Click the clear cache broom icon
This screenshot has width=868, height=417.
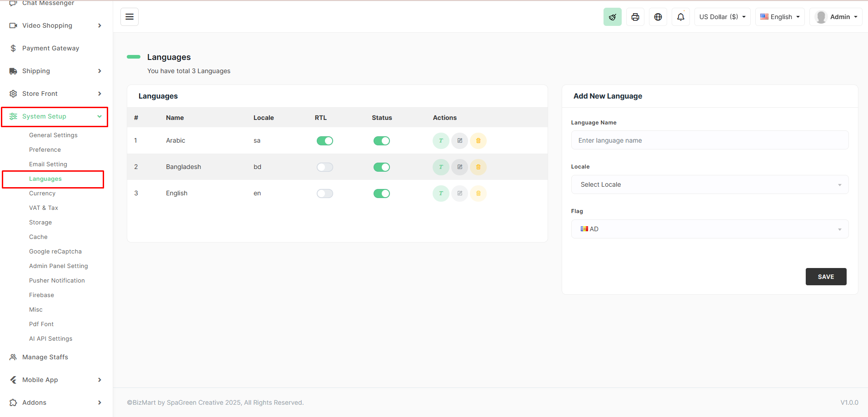(612, 17)
